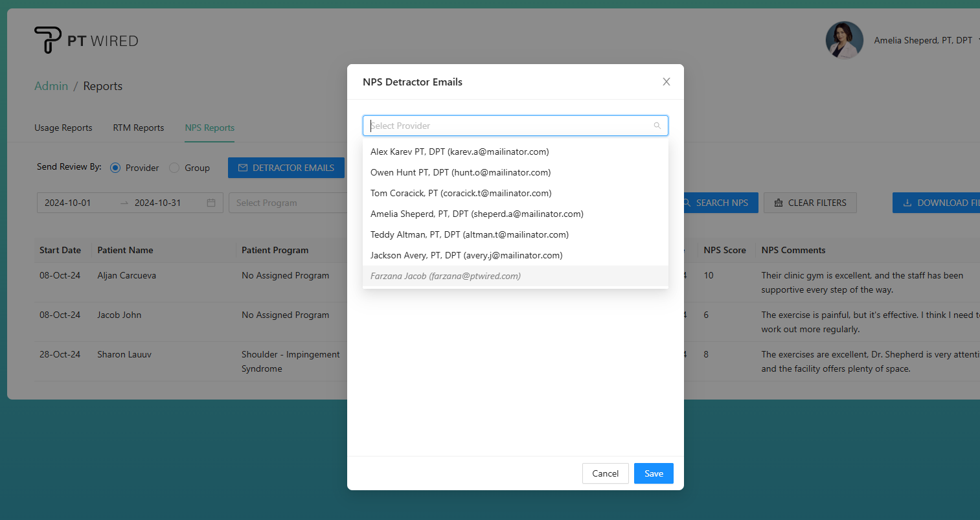This screenshot has width=980, height=520.
Task: Close the NPS Detractor Emails dialog
Action: coord(666,82)
